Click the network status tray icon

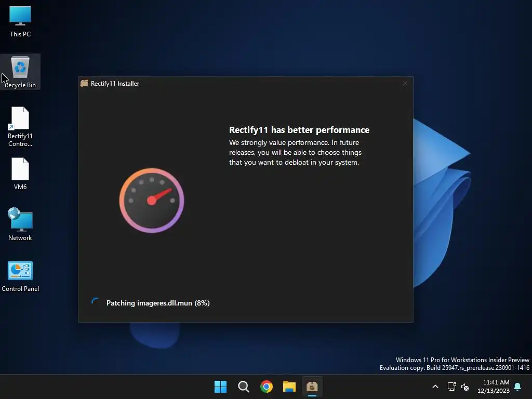(x=451, y=387)
